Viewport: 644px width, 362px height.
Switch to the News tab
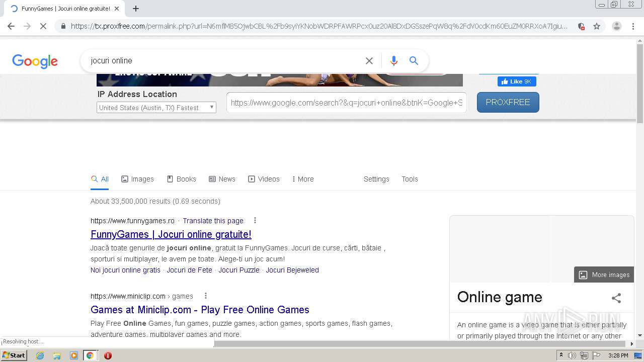click(222, 179)
